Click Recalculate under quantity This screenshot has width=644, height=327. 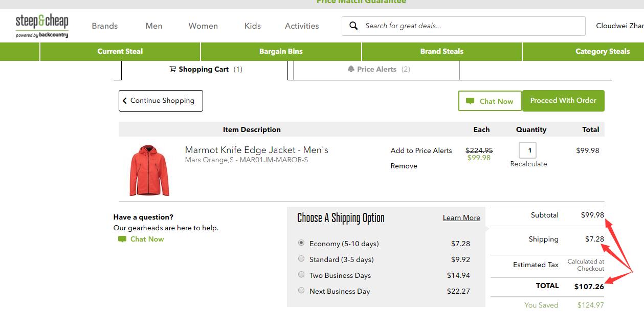coord(529,164)
